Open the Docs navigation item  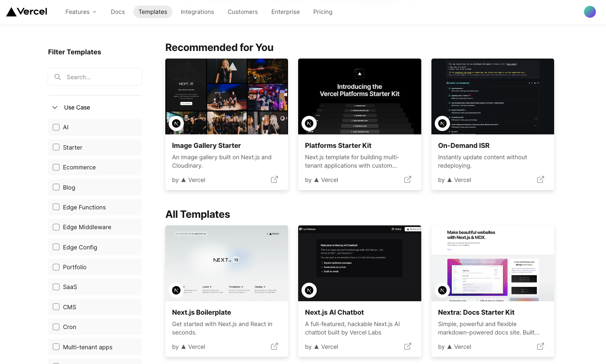click(x=118, y=12)
